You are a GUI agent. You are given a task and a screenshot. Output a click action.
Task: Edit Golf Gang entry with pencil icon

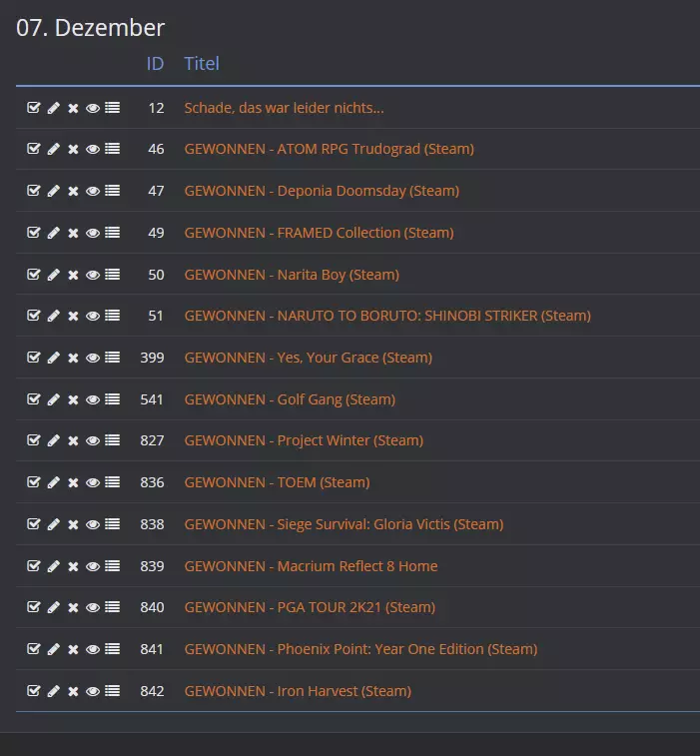(53, 399)
